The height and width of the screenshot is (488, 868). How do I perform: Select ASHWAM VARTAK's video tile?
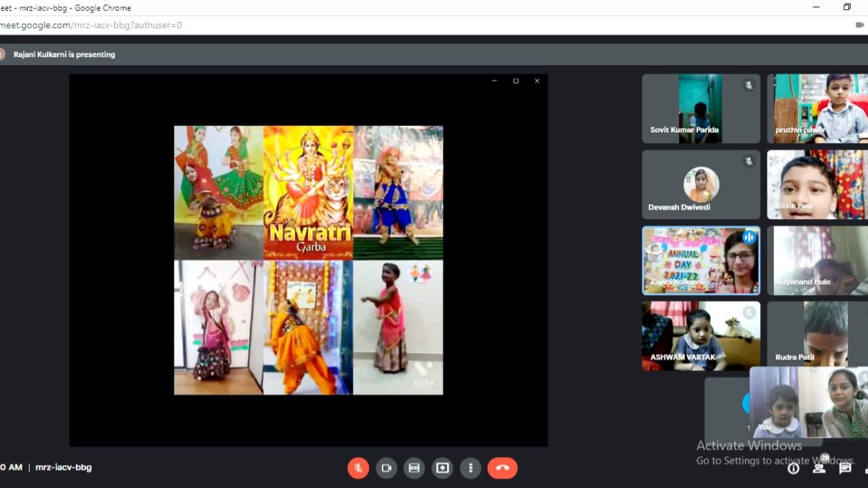(x=701, y=336)
